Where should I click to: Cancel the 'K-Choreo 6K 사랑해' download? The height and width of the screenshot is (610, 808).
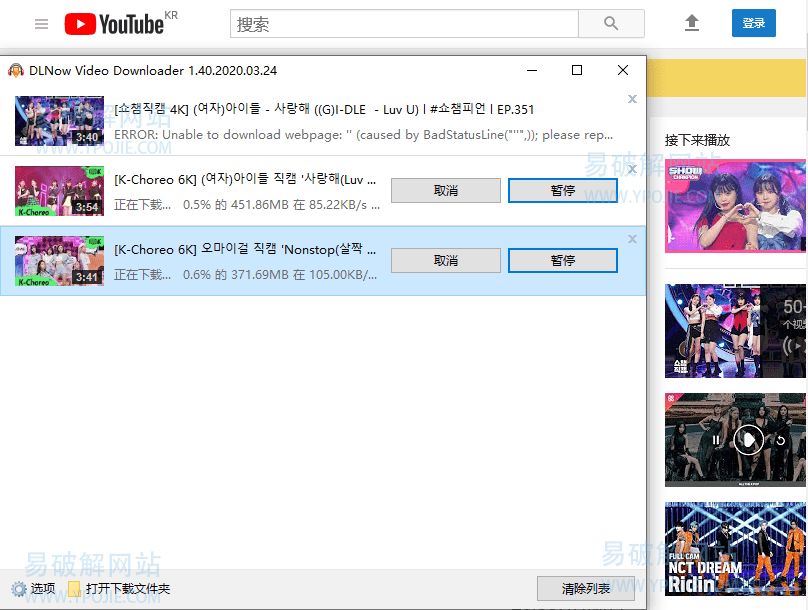tap(445, 190)
